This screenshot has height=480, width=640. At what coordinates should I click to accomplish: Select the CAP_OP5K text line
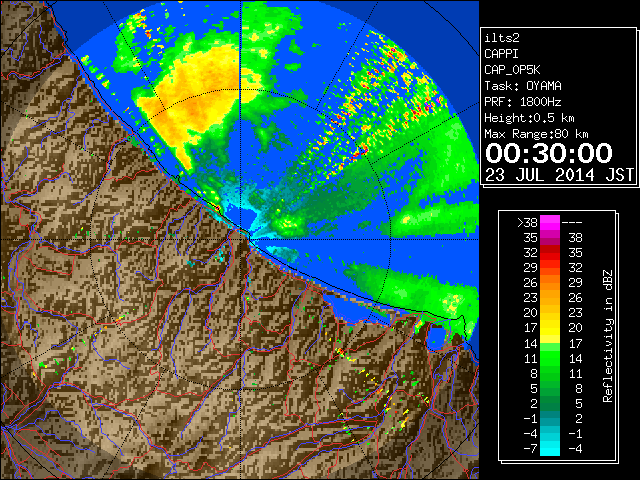point(512,70)
